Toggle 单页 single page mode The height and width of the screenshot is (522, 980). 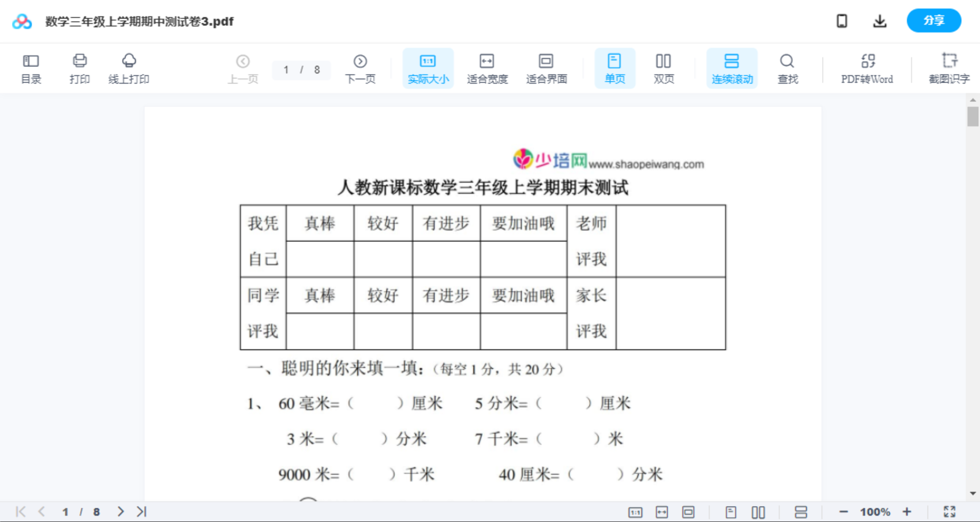[615, 68]
